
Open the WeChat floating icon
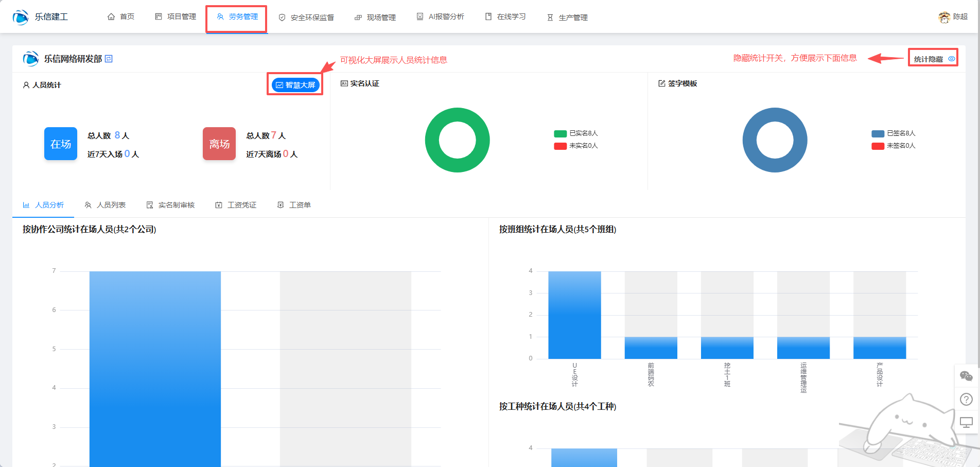[x=966, y=376]
